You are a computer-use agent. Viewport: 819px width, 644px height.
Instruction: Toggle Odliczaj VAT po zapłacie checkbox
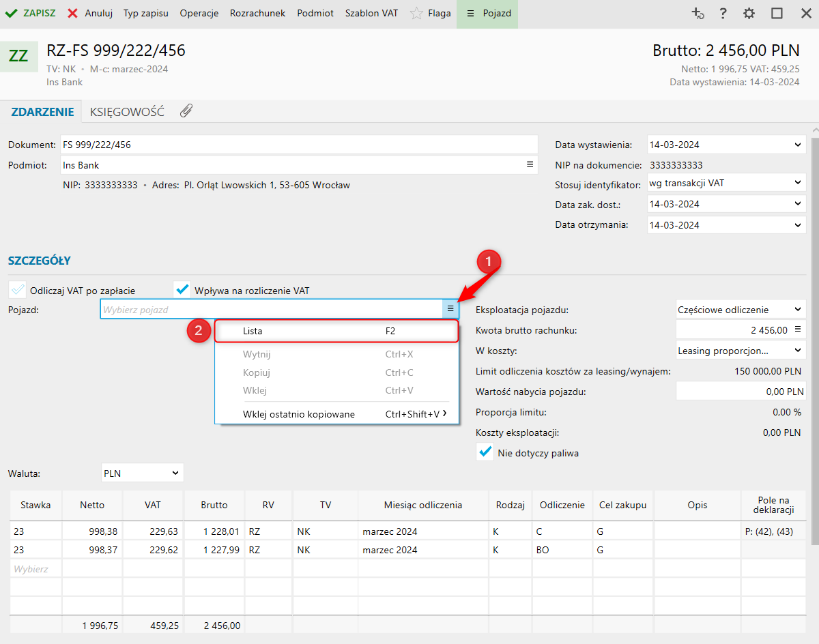click(x=18, y=290)
